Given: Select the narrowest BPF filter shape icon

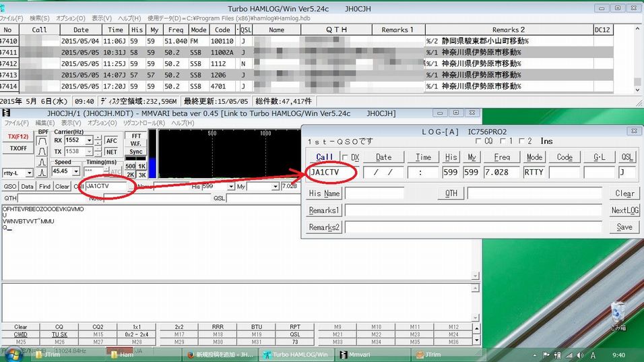Looking at the screenshot, I should (42, 173).
